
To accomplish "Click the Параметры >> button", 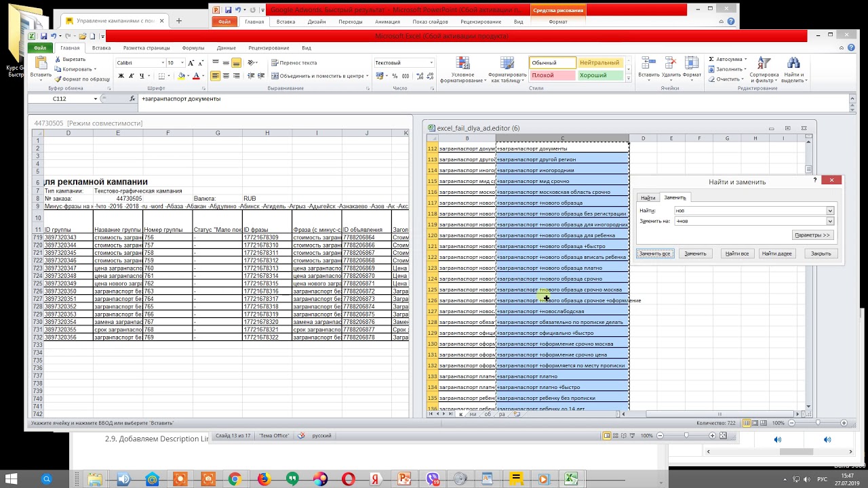I will point(812,235).
